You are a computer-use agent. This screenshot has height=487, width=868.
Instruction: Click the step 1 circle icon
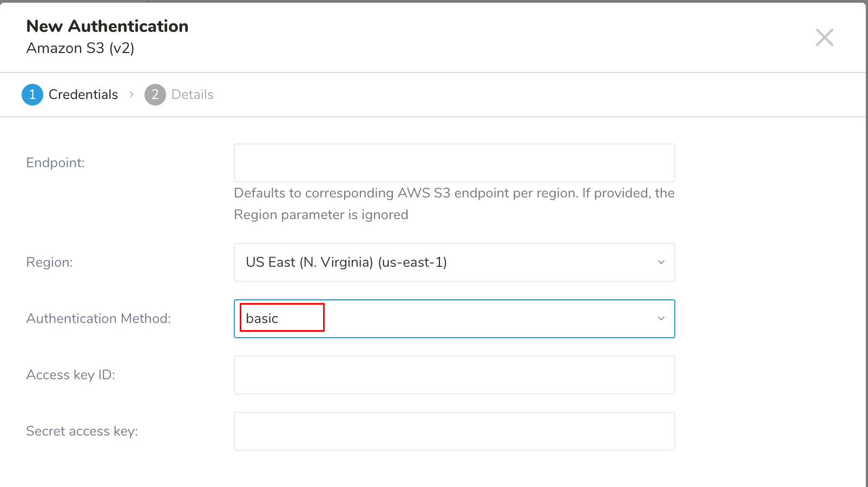[x=32, y=95]
